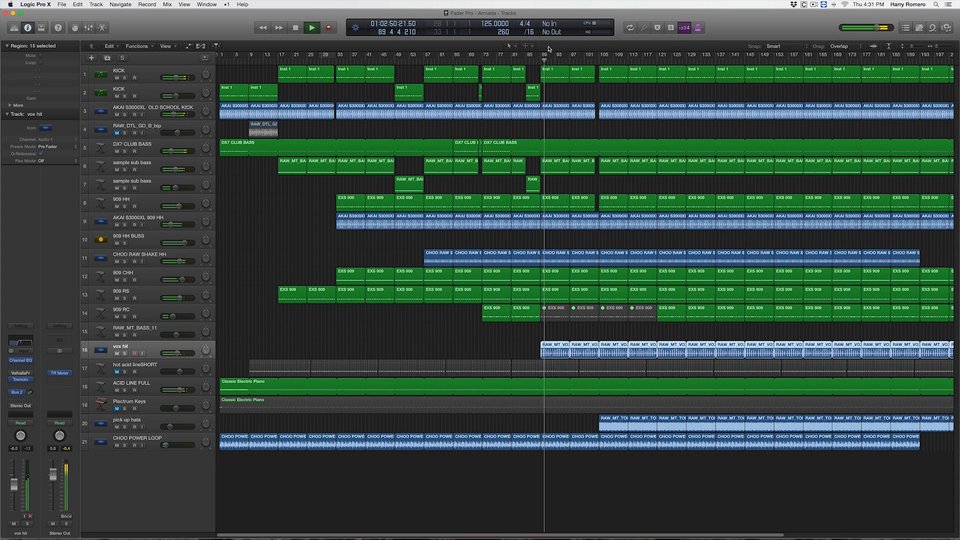Solo the DX7 CLUB BASS track
This screenshot has width=960, height=540.
click(125, 151)
